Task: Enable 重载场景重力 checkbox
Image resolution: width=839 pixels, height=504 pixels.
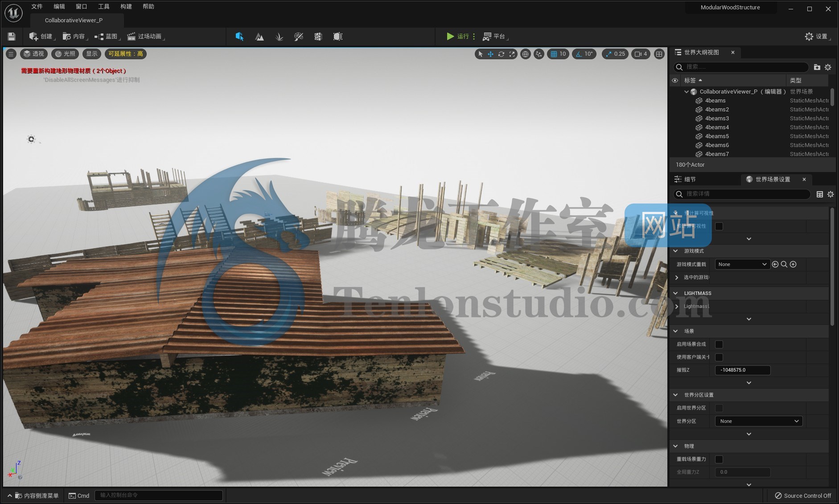Action: (x=719, y=459)
